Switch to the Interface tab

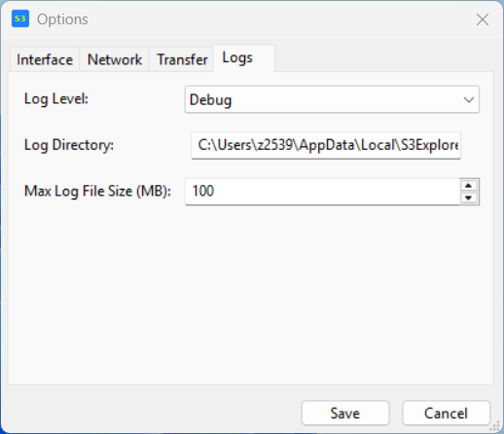click(45, 59)
